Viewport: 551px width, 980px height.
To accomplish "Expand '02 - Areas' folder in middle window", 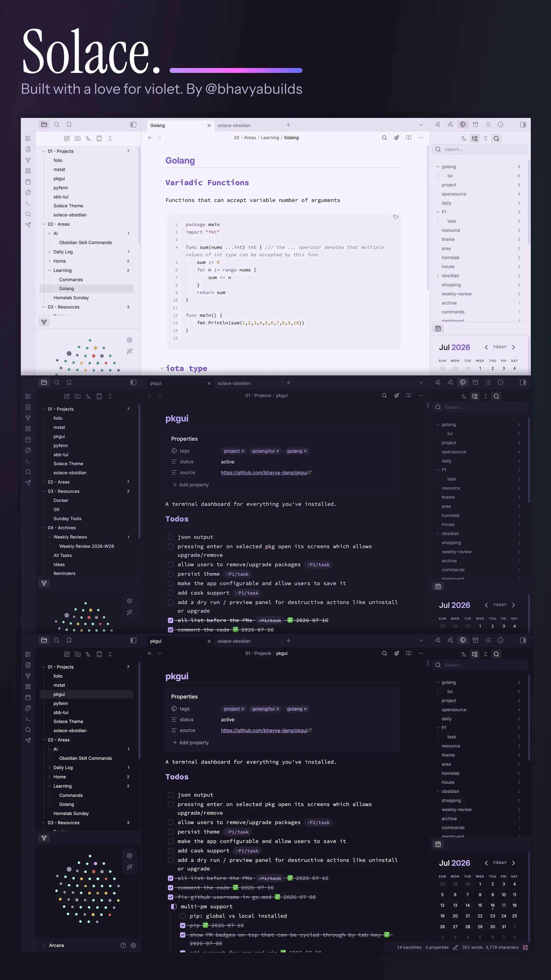I will click(44, 482).
